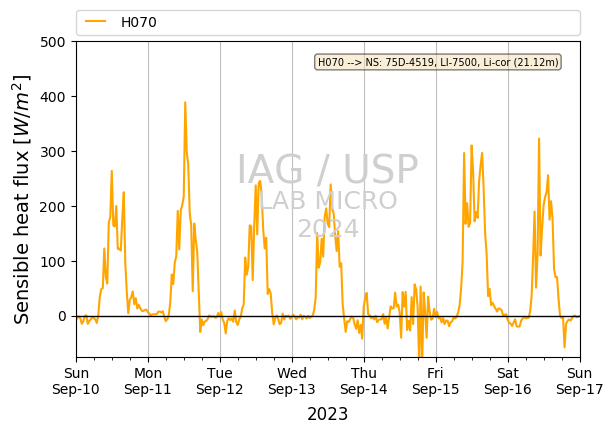The height and width of the screenshot is (434, 613).
Task: Click the y-axis tick label 300
Action: click(x=53, y=152)
